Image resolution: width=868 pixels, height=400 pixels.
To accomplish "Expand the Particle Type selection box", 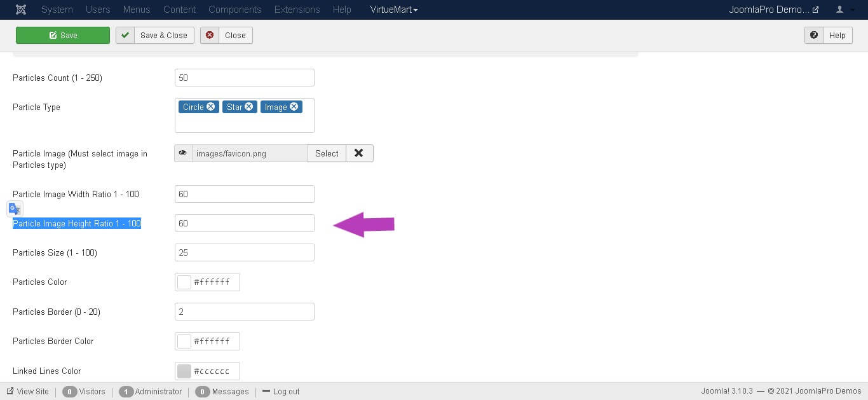I will [244, 123].
